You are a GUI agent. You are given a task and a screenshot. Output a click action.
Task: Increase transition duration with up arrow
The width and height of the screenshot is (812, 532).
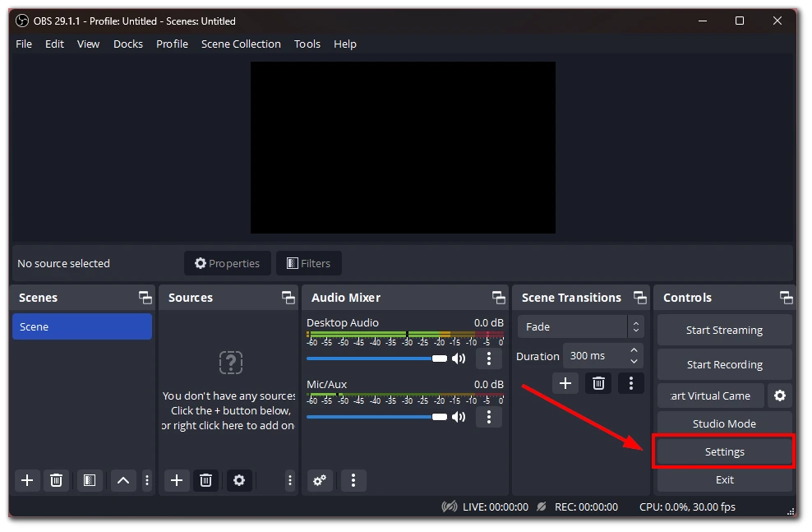tap(634, 351)
